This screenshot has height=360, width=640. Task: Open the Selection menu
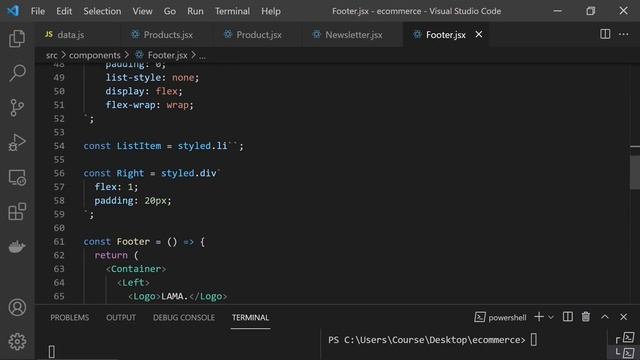tap(102, 11)
